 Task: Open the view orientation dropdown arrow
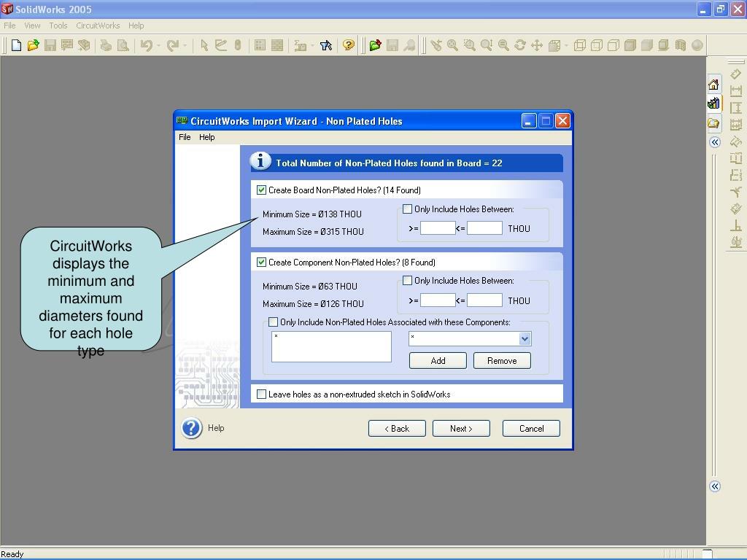[x=566, y=45]
